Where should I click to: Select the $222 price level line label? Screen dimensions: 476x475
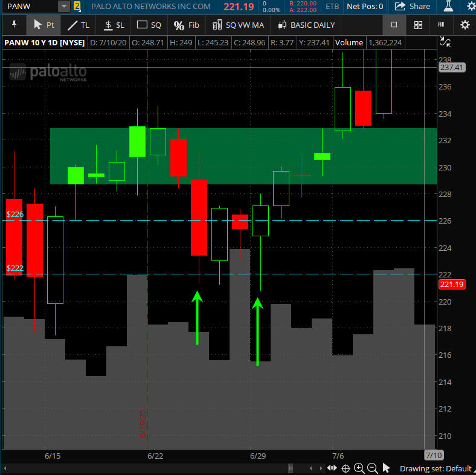coord(15,268)
